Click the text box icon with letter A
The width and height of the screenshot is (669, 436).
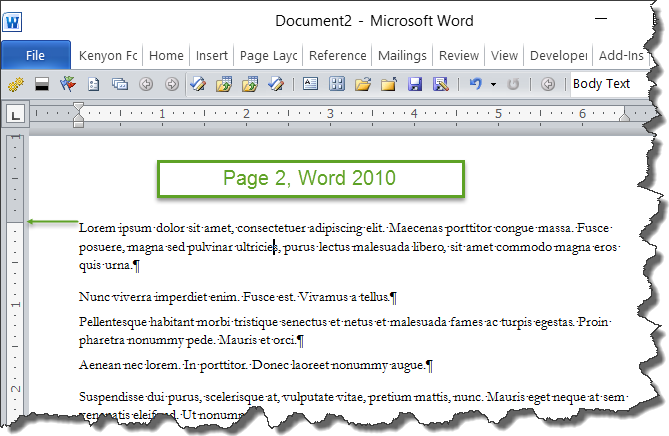310,84
